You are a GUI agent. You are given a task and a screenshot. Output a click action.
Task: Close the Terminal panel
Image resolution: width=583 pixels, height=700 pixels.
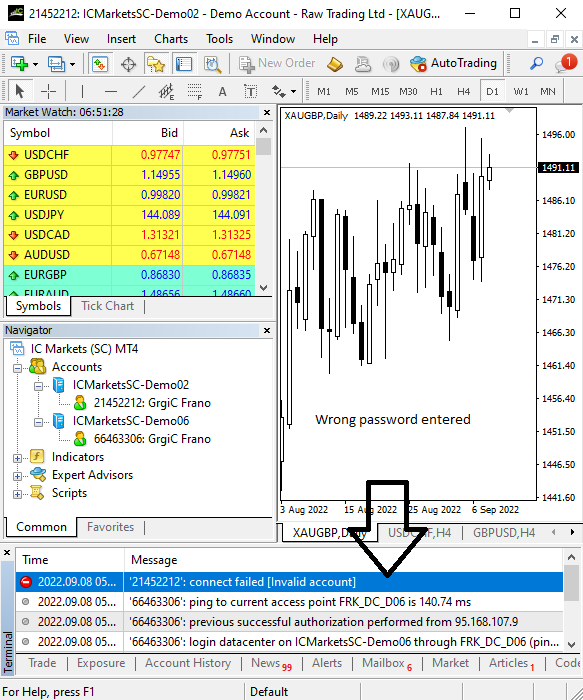tap(7, 553)
